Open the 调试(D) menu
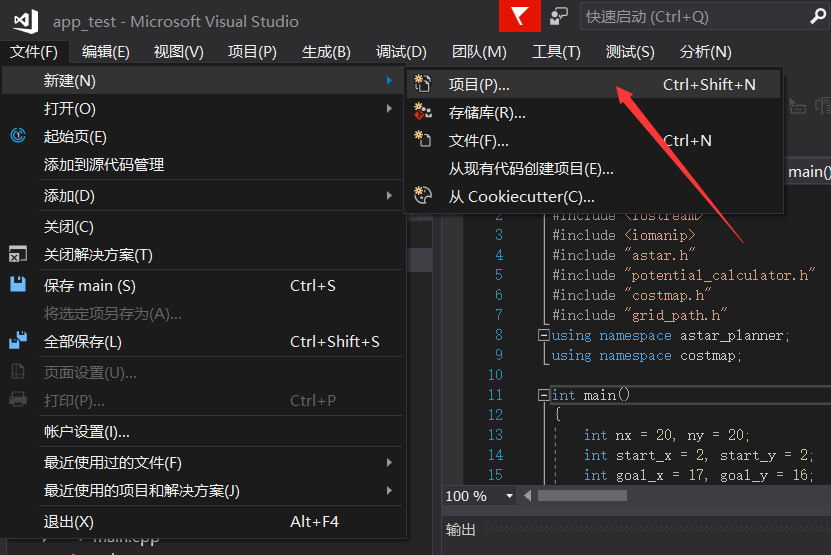The width and height of the screenshot is (831, 555). click(x=401, y=52)
